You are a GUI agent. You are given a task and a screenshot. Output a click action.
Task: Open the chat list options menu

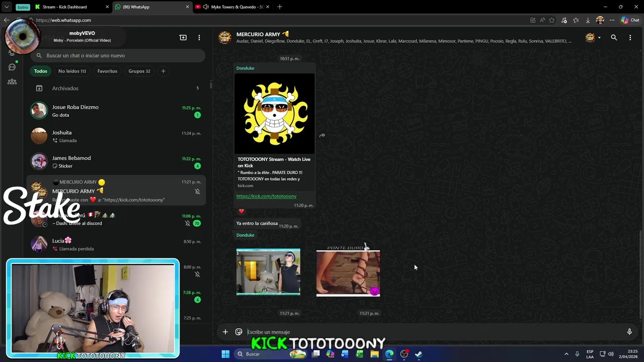point(199,38)
